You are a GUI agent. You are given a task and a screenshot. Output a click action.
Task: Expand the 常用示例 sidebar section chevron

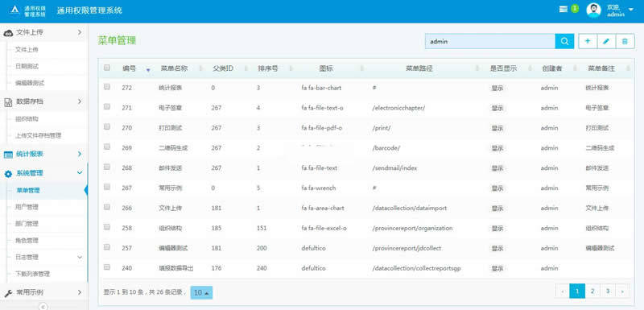(80, 292)
